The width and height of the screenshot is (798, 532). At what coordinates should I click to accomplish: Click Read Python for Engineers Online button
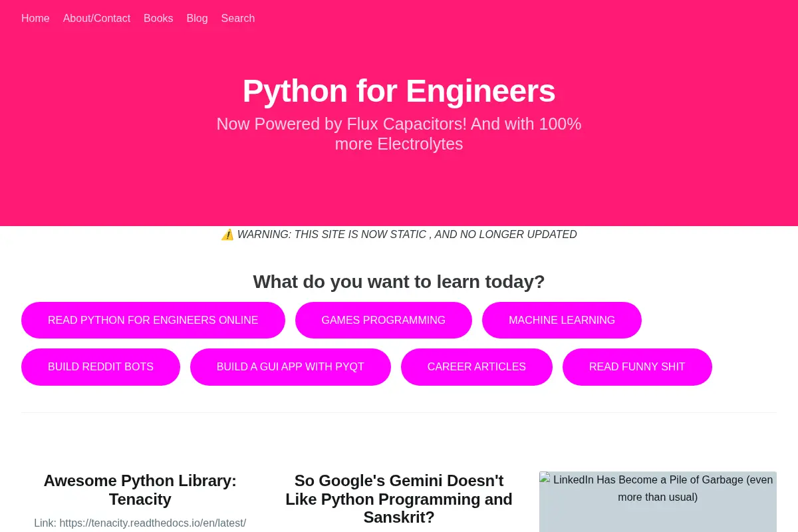click(x=153, y=321)
